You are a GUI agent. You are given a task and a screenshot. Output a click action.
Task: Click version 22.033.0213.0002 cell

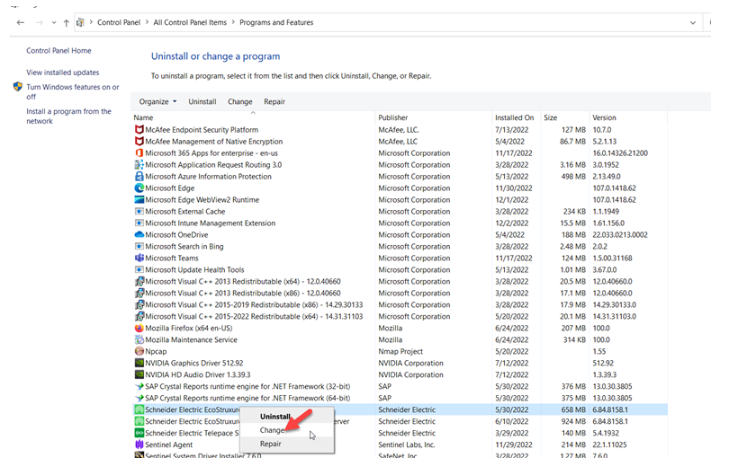pos(620,235)
